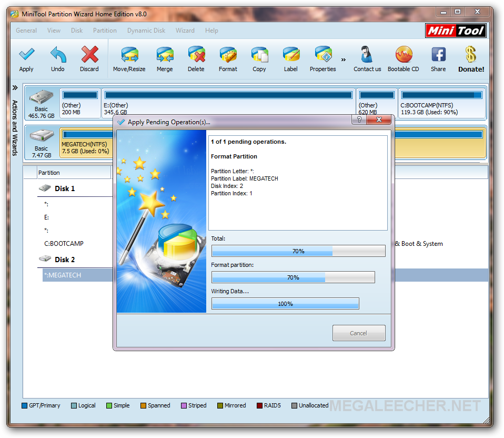Image resolution: width=504 pixels, height=438 pixels.
Task: Click the Discard red X icon
Action: [x=89, y=54]
